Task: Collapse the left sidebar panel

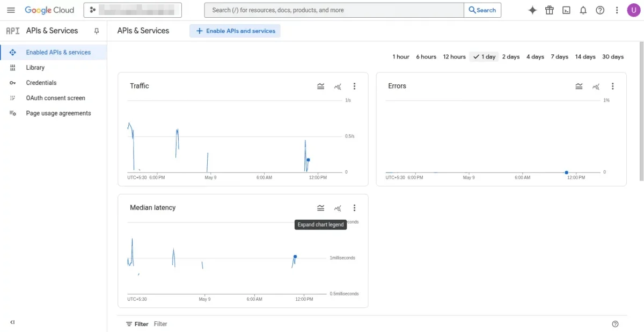Action: click(12, 322)
